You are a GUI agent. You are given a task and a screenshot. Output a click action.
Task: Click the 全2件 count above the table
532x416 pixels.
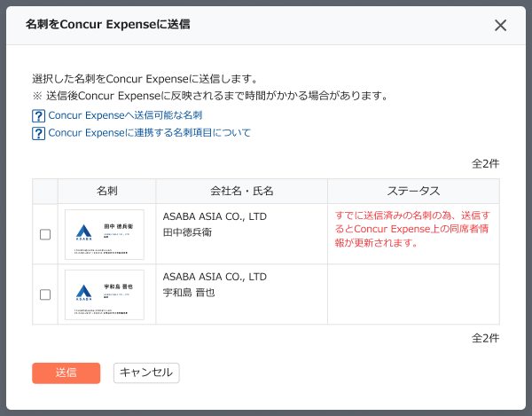coord(485,163)
